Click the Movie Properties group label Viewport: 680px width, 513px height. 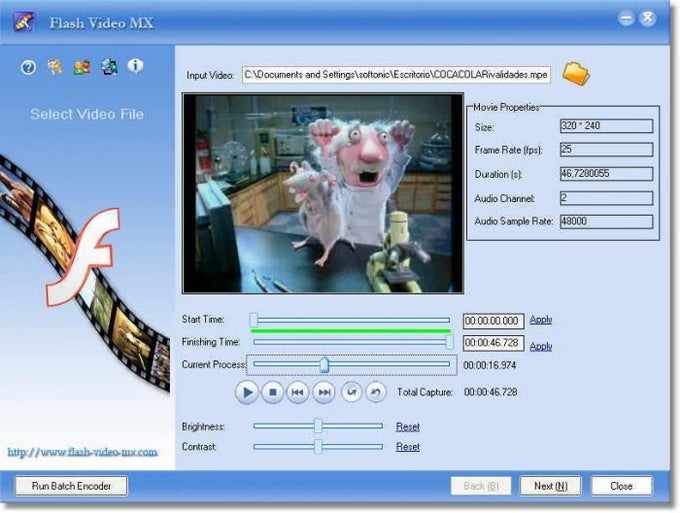506,107
